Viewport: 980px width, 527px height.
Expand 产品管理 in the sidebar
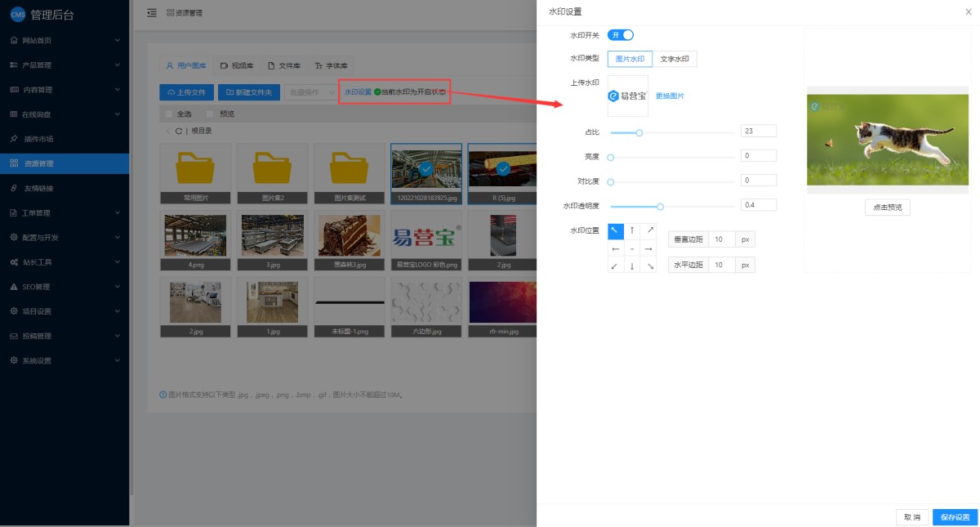(65, 65)
